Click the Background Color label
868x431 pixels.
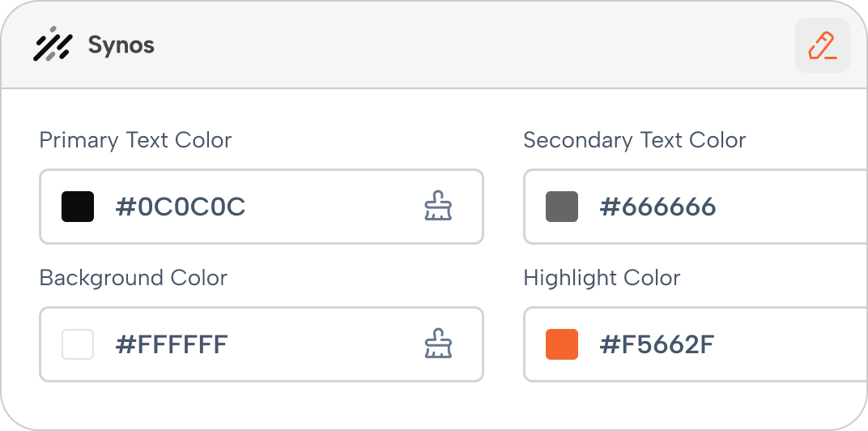[x=134, y=278]
